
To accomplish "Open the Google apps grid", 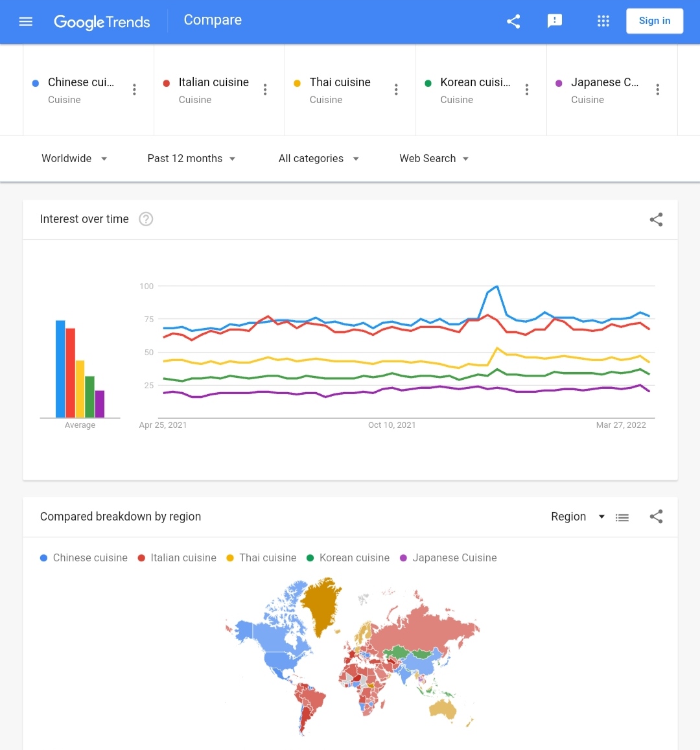I will [603, 21].
